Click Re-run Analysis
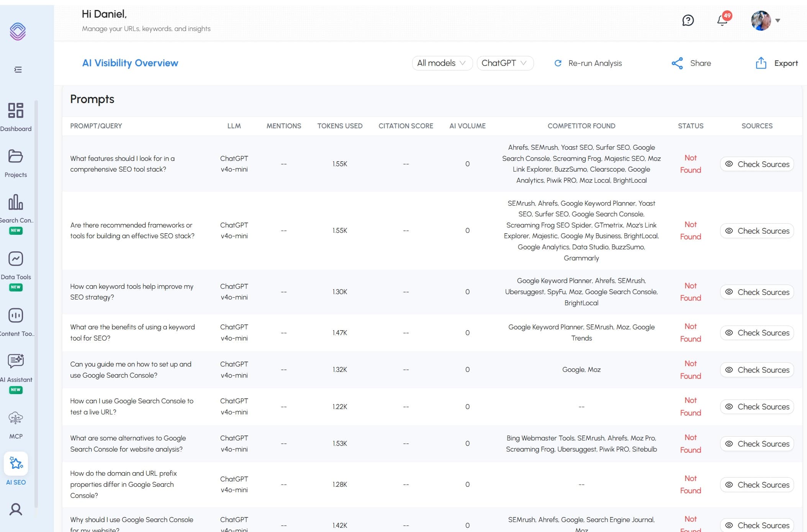807x532 pixels. (x=588, y=63)
